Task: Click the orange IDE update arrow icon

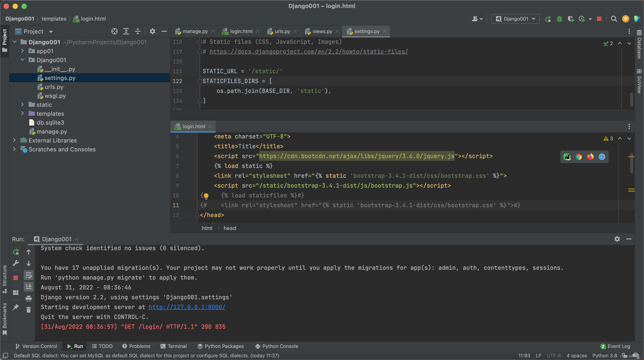Action: (625, 19)
